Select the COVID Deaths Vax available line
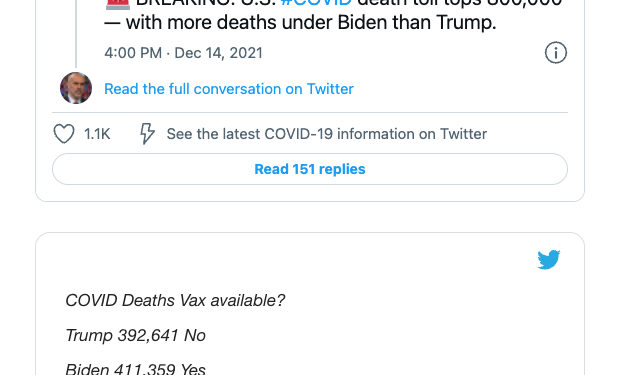 pyautogui.click(x=175, y=300)
